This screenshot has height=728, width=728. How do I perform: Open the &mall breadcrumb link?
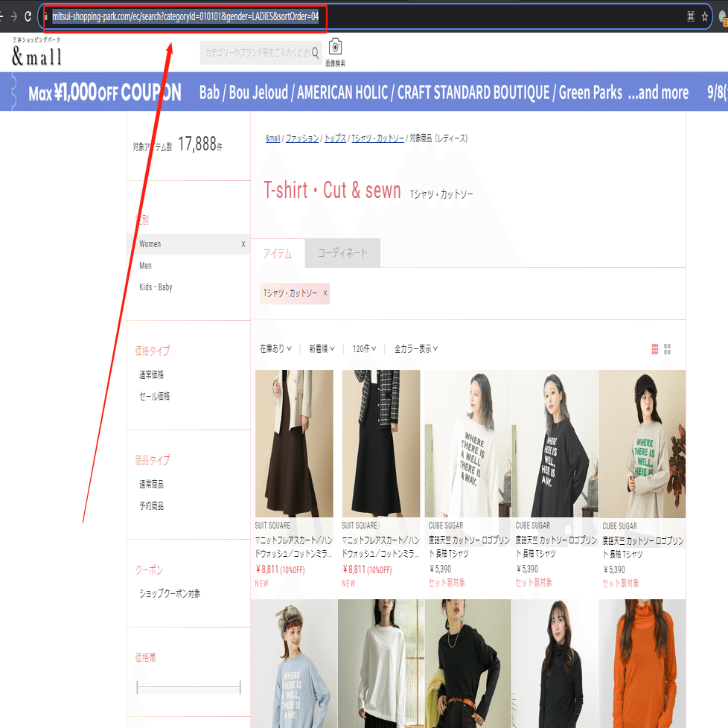point(273,138)
